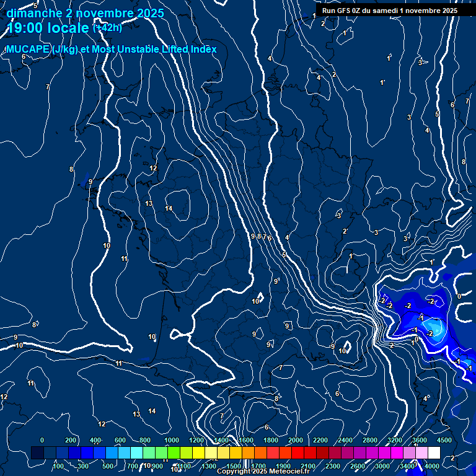
Task: Click the '2300' legend scale label
Action: tap(333, 466)
